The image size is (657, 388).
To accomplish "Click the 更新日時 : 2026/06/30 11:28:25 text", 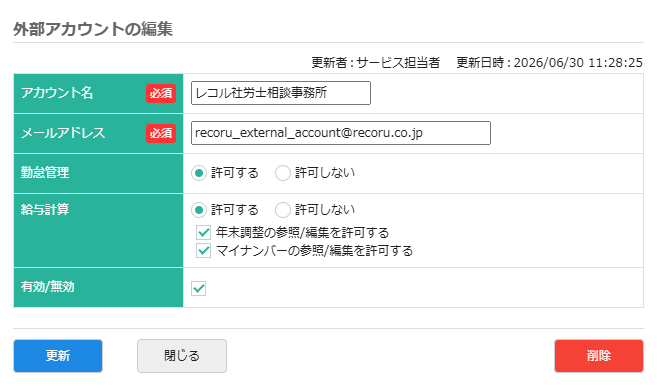I will (x=549, y=63).
